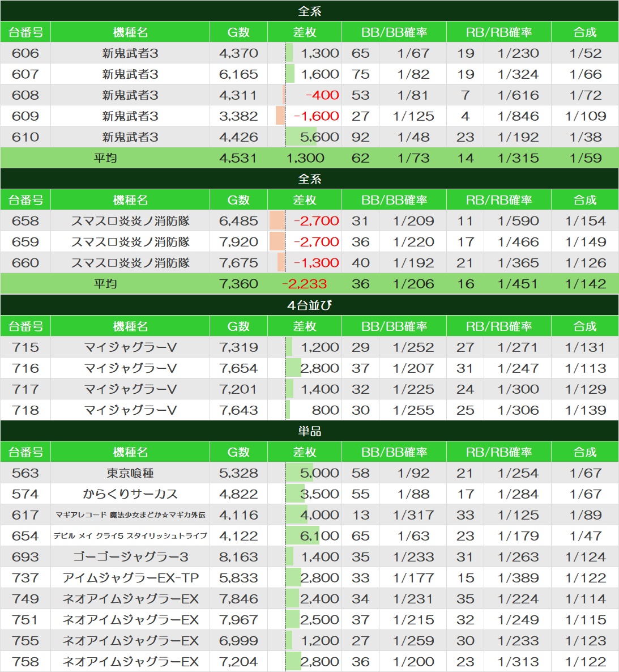
Task: Select the 単品 table's RB/RB確率 header
Action: click(x=499, y=452)
